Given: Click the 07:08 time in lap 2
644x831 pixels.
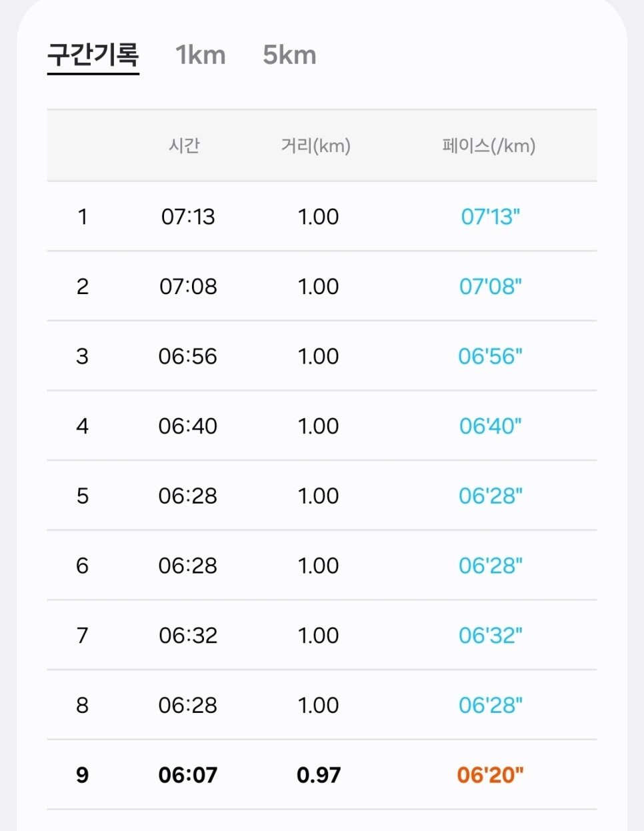Looking at the screenshot, I should tap(188, 287).
